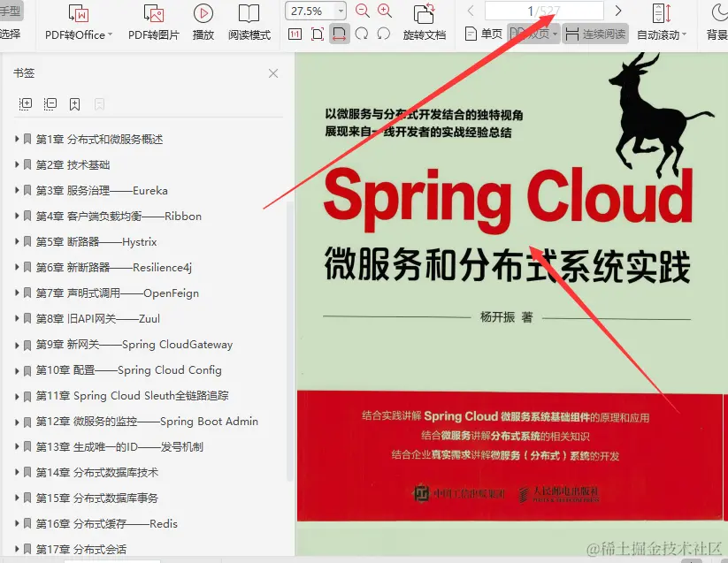The width and height of the screenshot is (728, 563).
Task: Click bookmark text 第1章 分布式和微服务概述
Action: click(99, 139)
